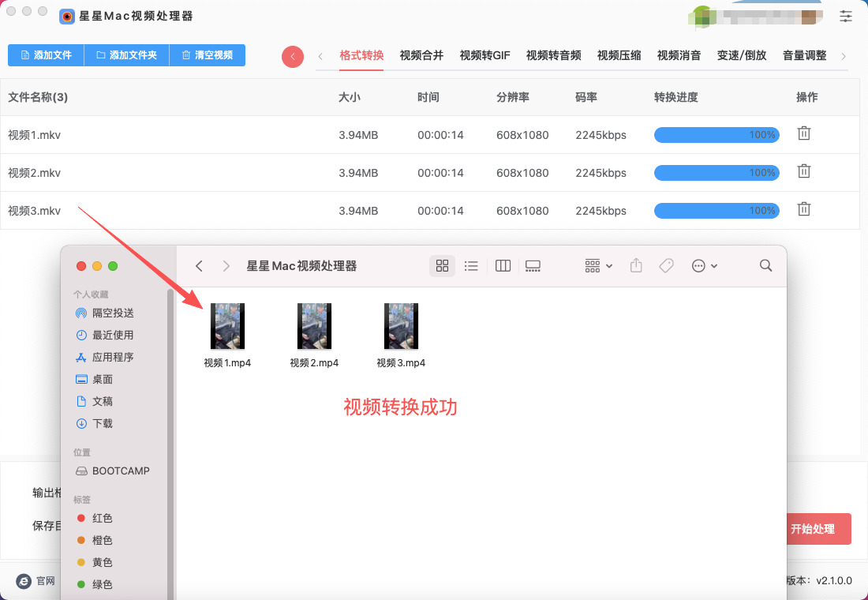This screenshot has width=868, height=600.
Task: Switch Finder to list view
Action: [x=471, y=266]
